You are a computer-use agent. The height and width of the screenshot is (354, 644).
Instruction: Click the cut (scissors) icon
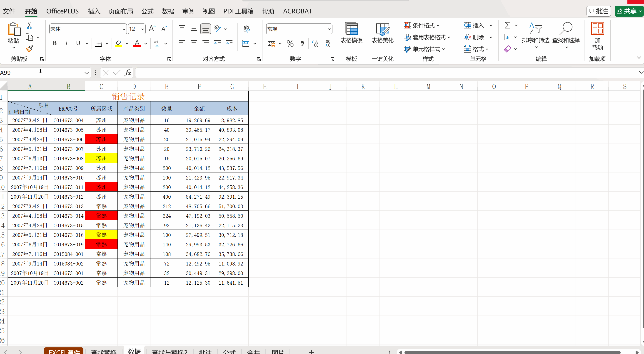click(x=29, y=25)
